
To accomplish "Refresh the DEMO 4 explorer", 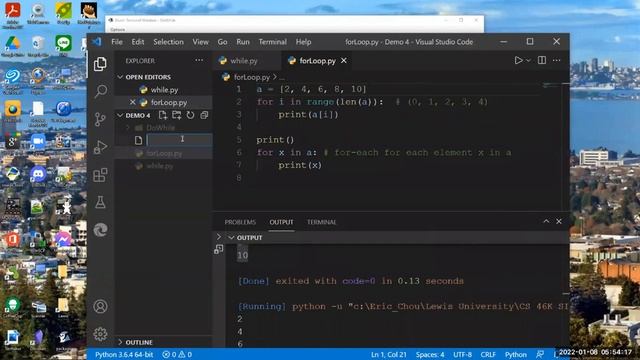I will click(x=190, y=115).
